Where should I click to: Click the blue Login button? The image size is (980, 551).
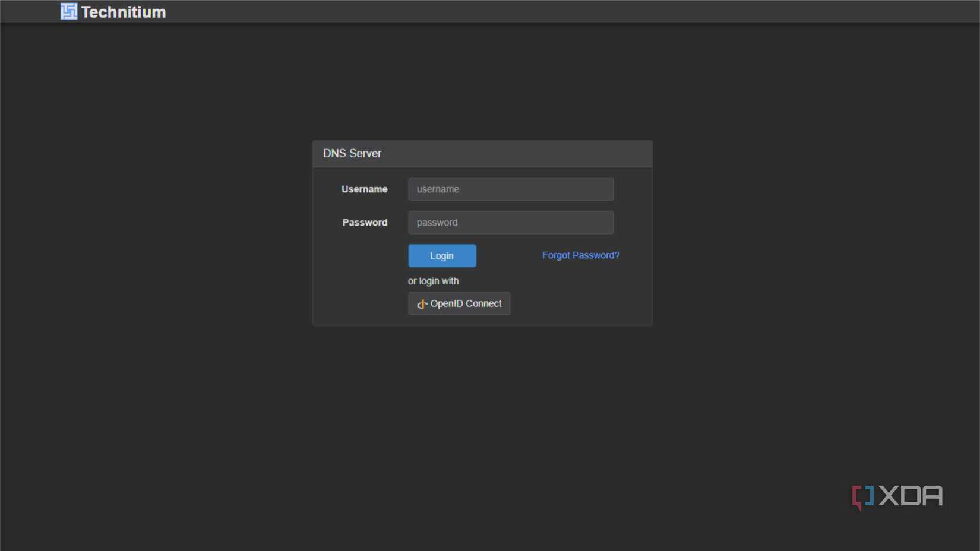(x=442, y=256)
